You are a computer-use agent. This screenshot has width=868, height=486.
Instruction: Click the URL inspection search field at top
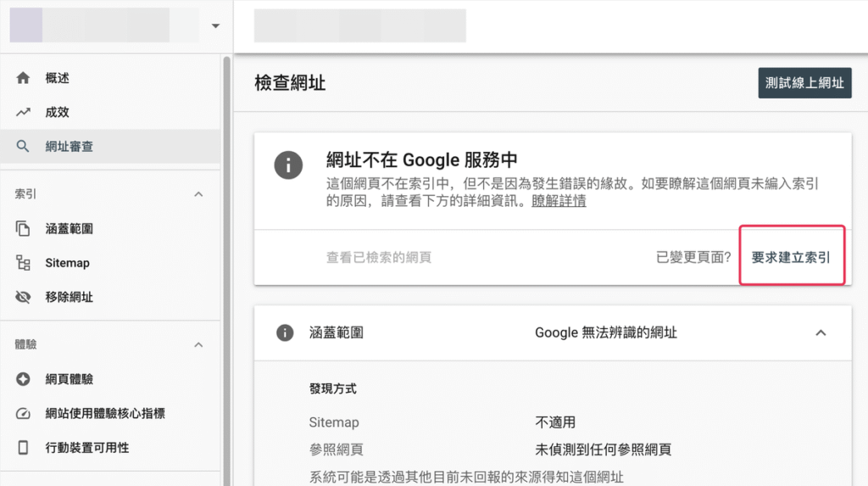359,25
